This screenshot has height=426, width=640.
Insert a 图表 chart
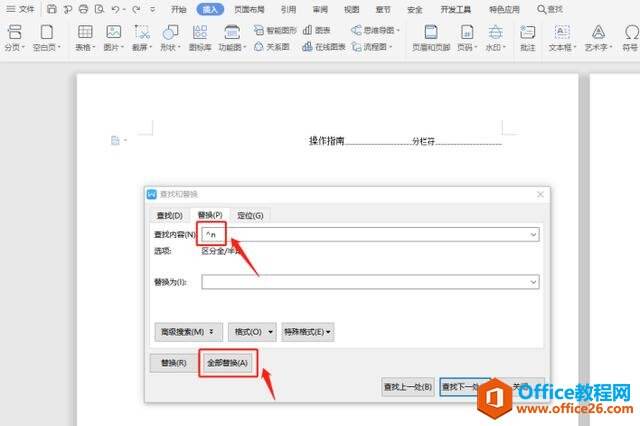317,30
